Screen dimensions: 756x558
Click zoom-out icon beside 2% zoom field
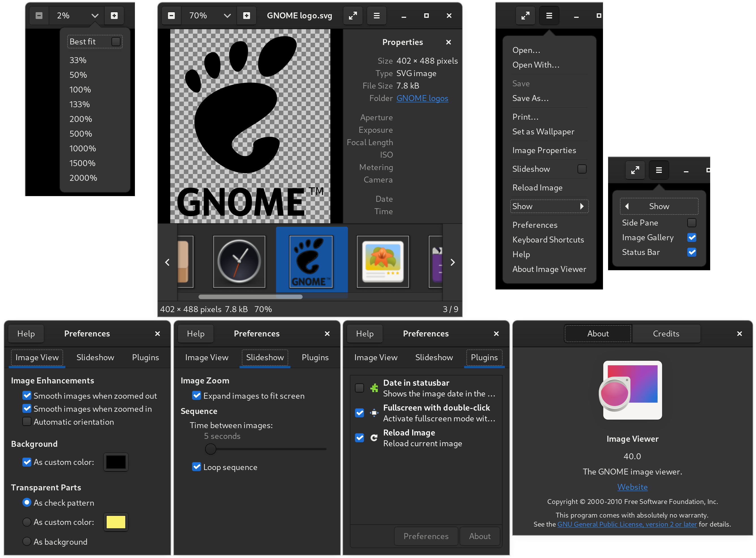click(x=39, y=16)
